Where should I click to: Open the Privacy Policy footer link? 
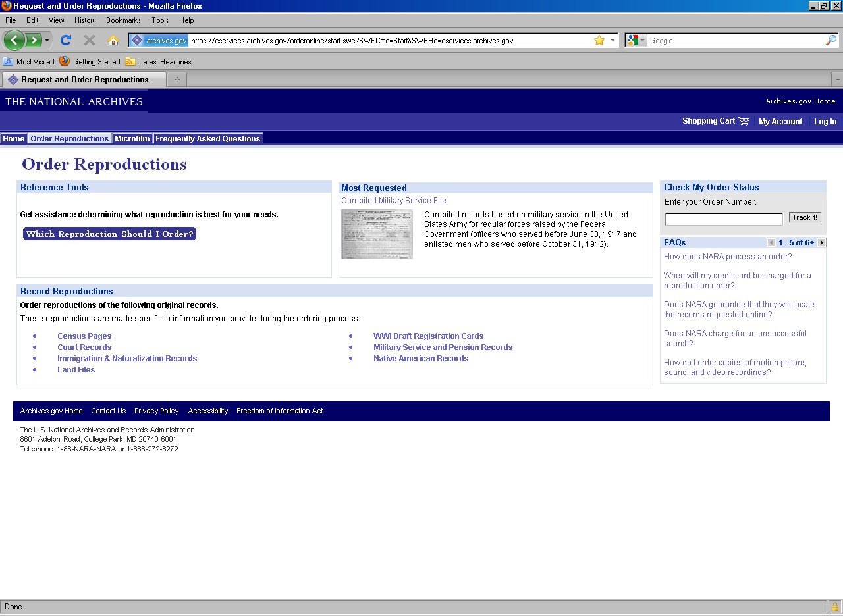point(156,411)
